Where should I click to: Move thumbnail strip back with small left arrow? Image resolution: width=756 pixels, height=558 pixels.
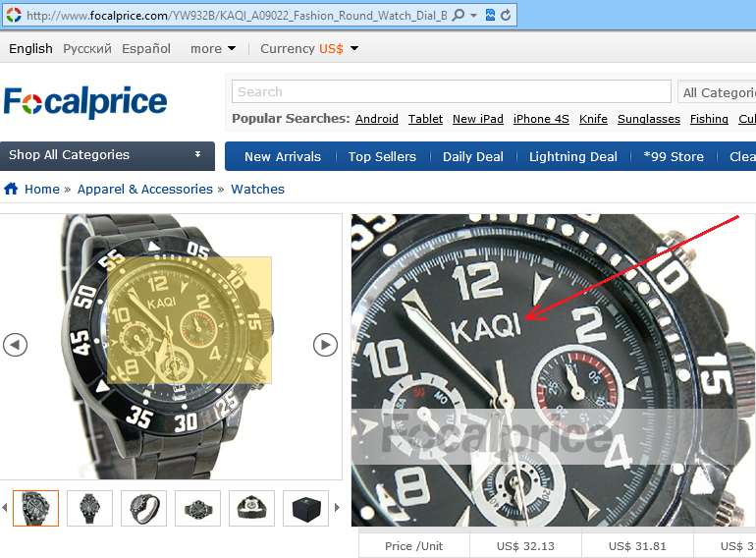pos(5,507)
